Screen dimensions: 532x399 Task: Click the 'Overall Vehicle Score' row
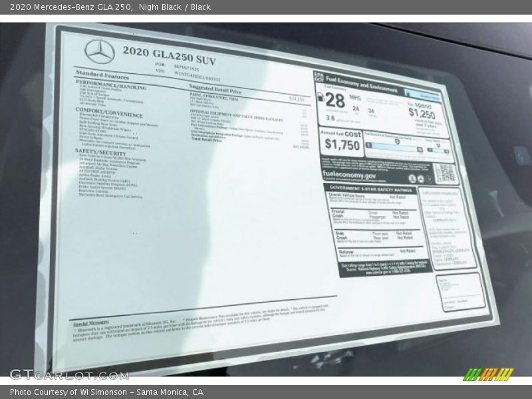pyautogui.click(x=372, y=199)
